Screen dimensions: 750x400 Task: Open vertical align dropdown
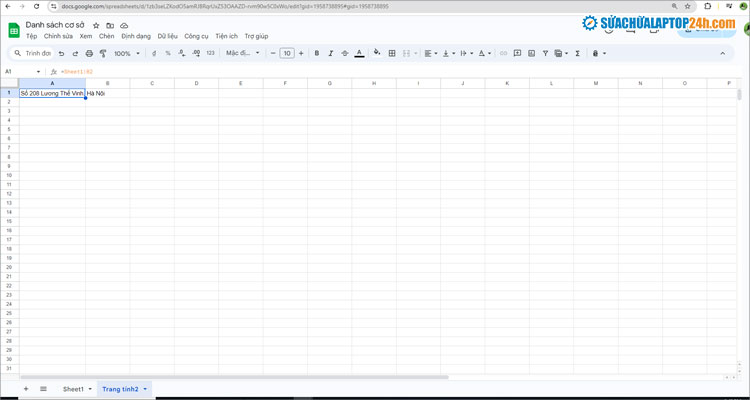(449, 54)
